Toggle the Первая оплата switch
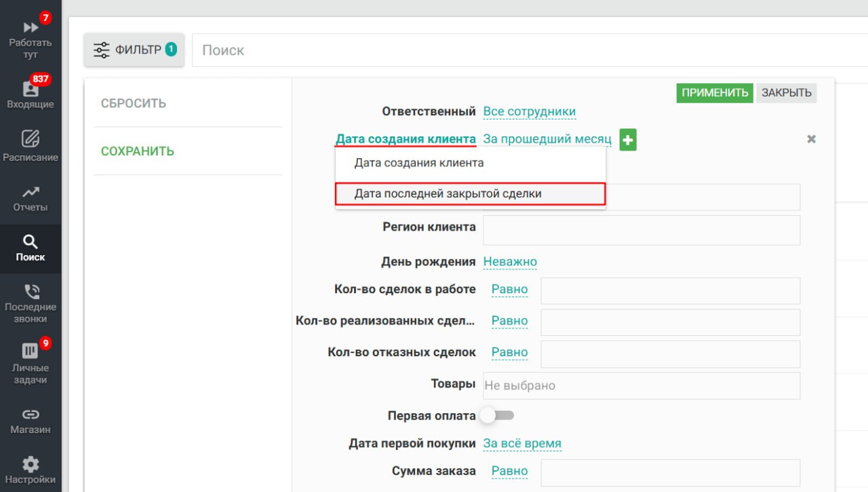The width and height of the screenshot is (868, 492). (497, 415)
